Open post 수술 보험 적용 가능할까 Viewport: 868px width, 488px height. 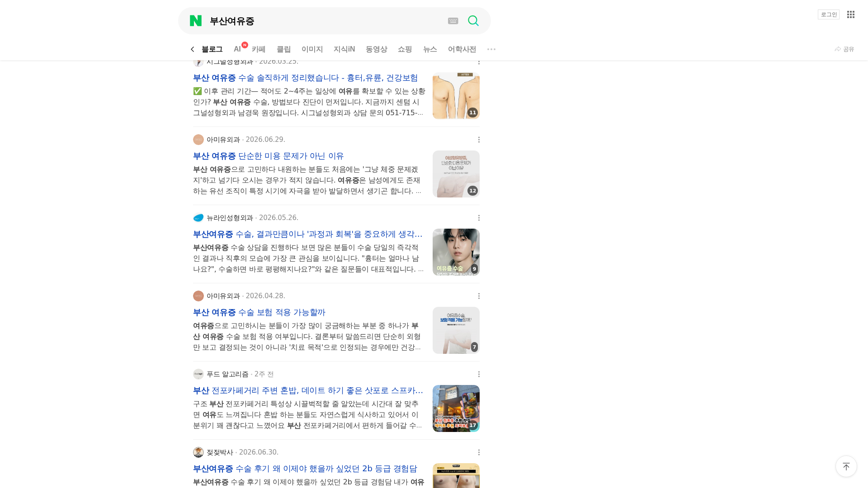259,313
